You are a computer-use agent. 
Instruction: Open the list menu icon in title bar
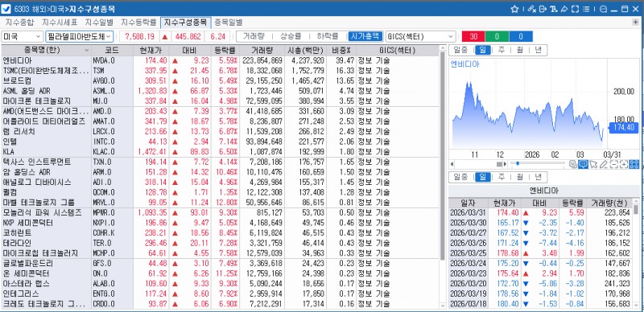(586, 9)
